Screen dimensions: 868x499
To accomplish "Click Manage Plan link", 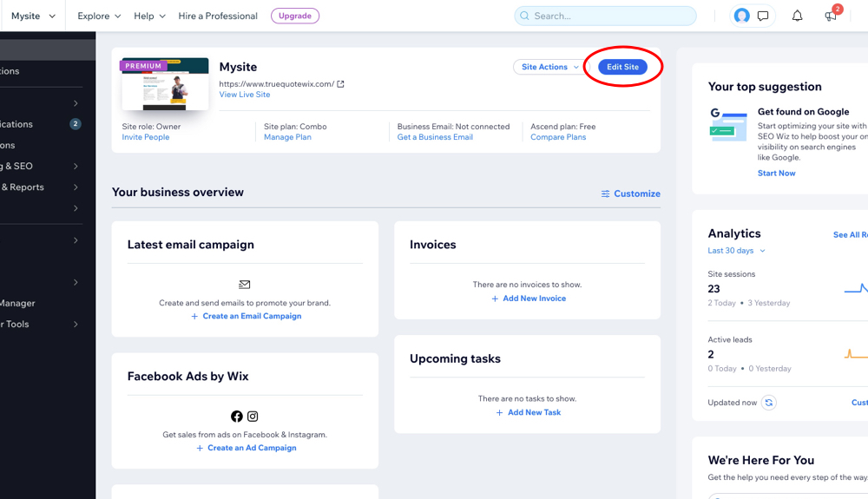I will pos(287,137).
